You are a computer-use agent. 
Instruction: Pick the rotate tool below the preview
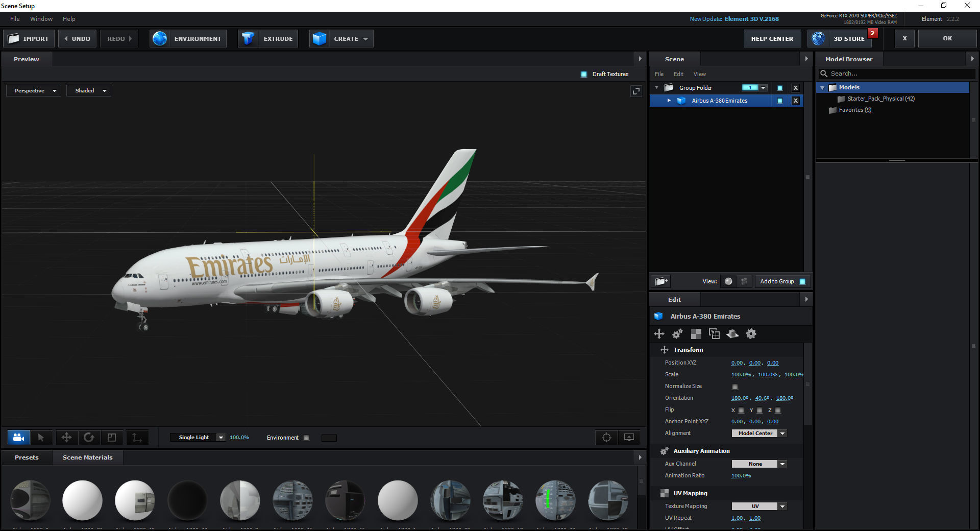point(89,438)
